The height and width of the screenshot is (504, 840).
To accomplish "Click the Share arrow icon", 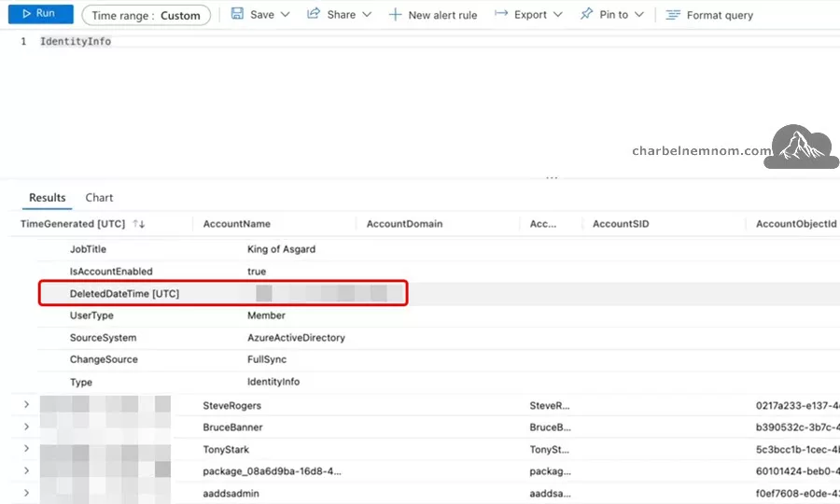I will (x=314, y=14).
